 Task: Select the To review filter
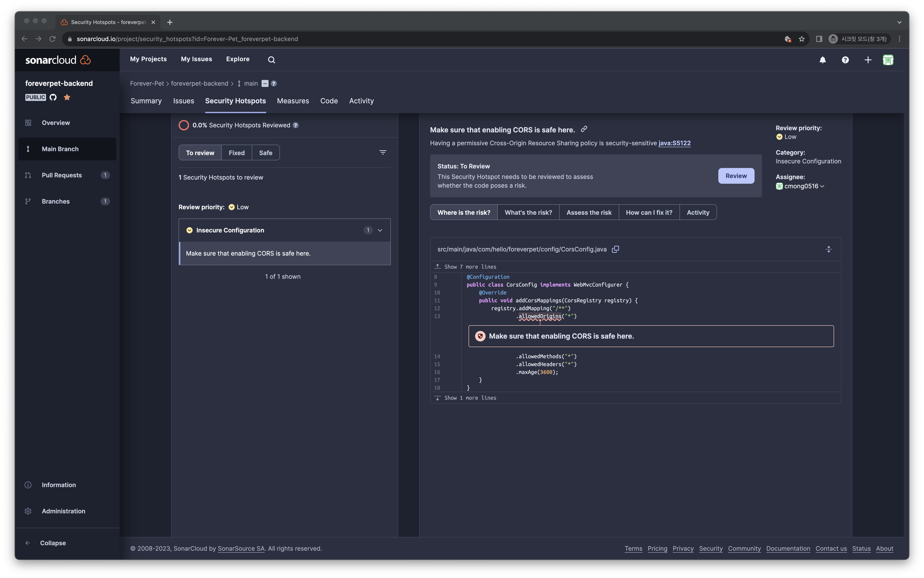coord(200,152)
